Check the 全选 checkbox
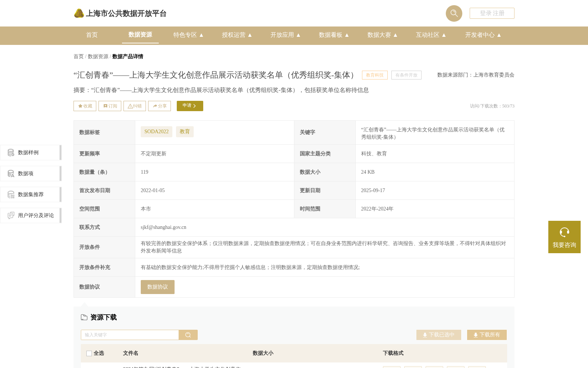588x368 pixels. pyautogui.click(x=89, y=353)
